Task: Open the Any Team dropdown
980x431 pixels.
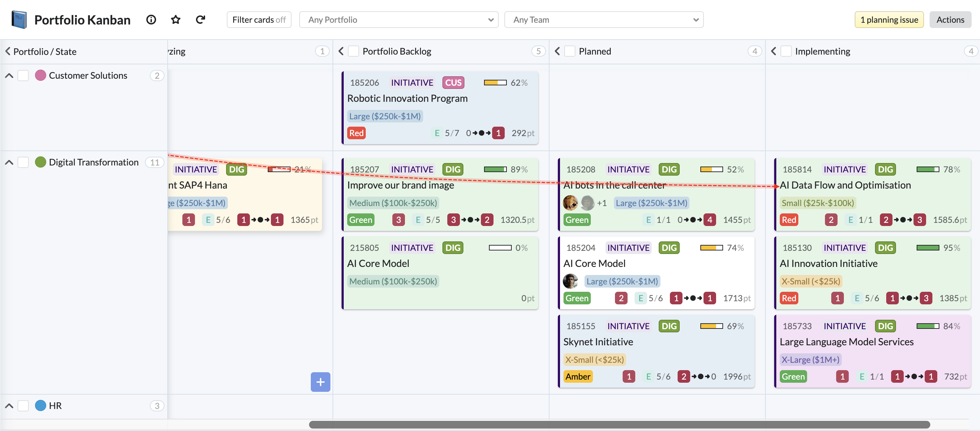Action: tap(603, 20)
